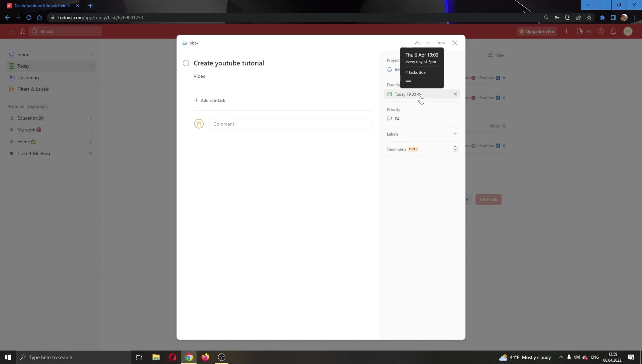Open the help question mark icon
Image resolution: width=642 pixels, height=364 pixels.
(x=601, y=31)
